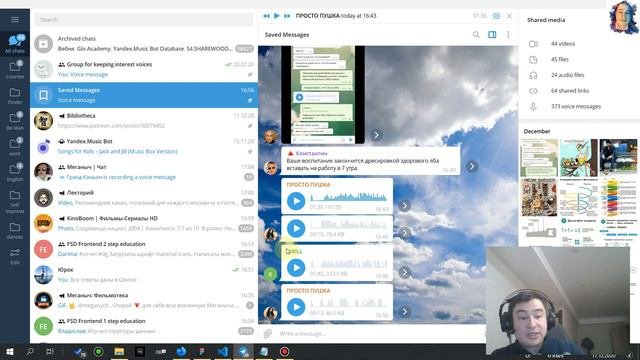Open the work chat folder
640x360 pixels.
point(15,147)
